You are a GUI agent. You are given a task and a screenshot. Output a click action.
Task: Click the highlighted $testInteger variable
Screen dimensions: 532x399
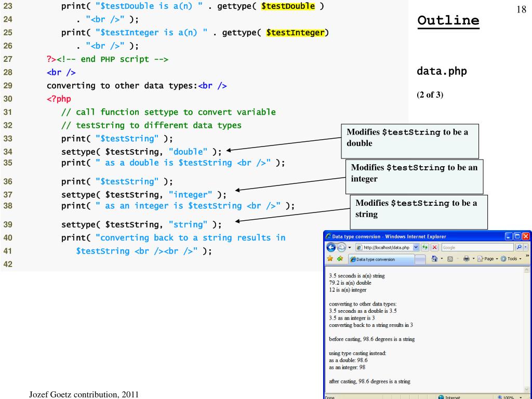(x=296, y=33)
